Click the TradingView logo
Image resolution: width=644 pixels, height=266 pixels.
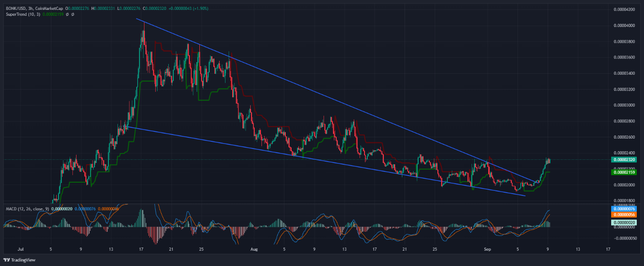pos(6,260)
